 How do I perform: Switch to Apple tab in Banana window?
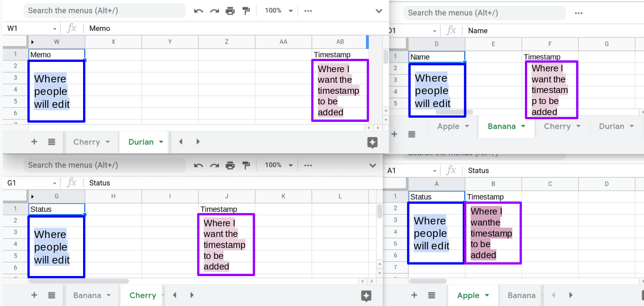[x=448, y=126]
